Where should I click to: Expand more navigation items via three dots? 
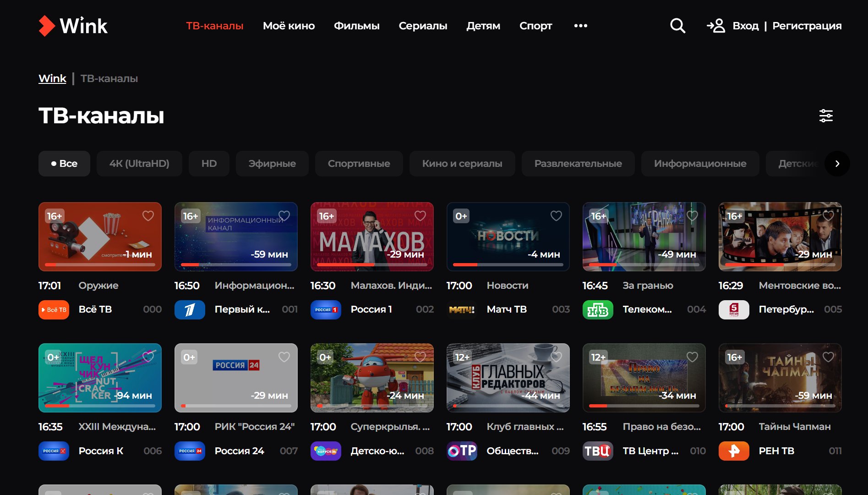pos(581,26)
